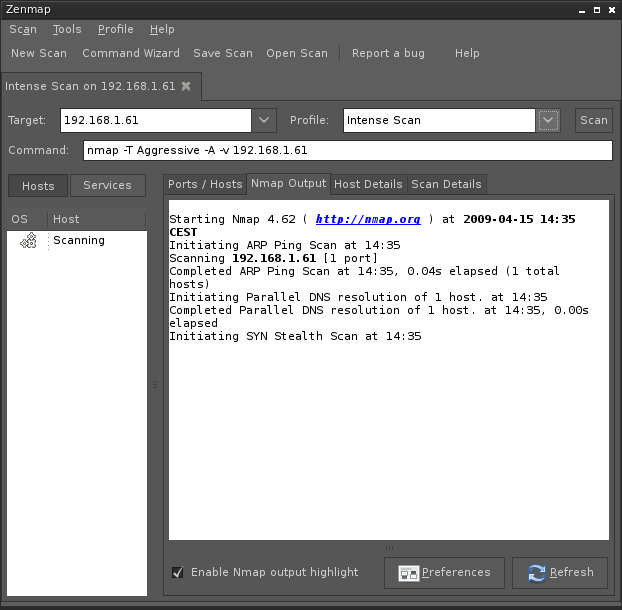Click the bold date 2009-04-15 14:35
The image size is (622, 610).
point(519,219)
